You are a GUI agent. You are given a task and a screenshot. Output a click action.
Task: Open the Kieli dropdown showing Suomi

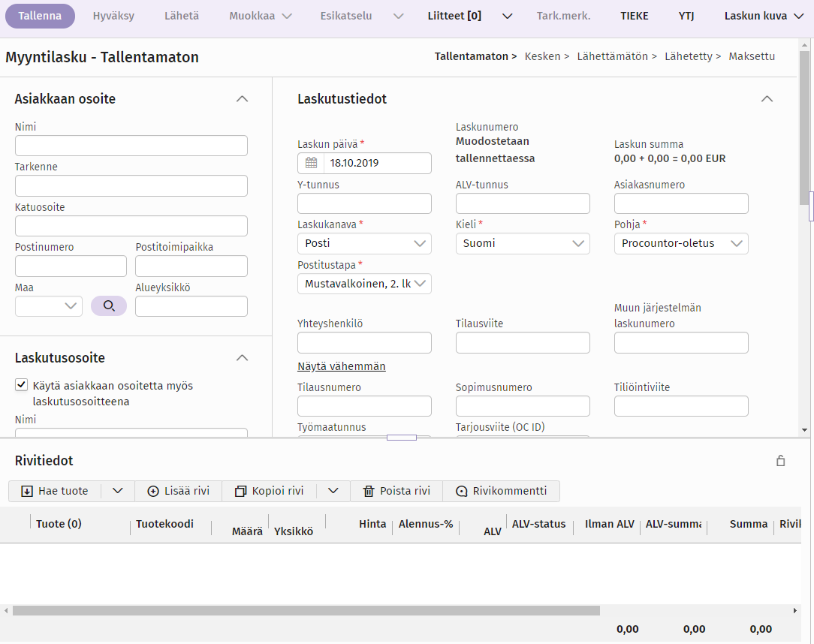[523, 243]
